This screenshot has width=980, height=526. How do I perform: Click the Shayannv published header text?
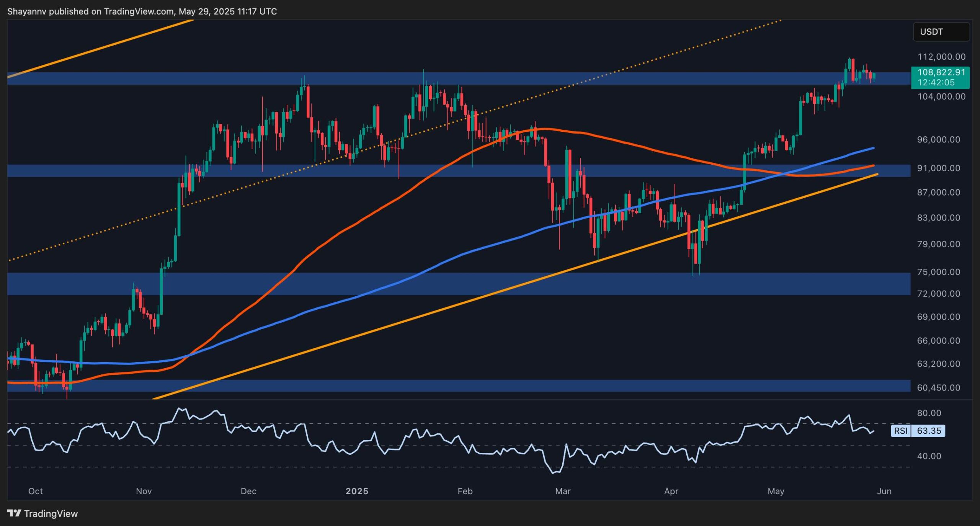tap(142, 11)
